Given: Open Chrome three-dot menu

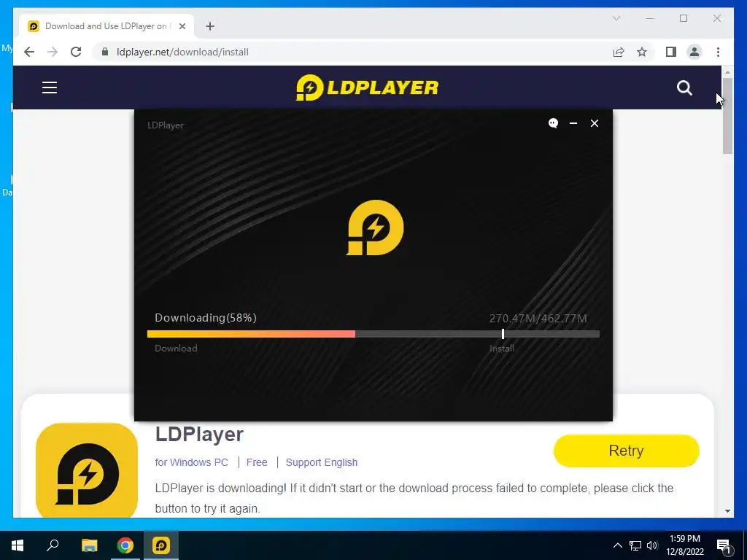Looking at the screenshot, I should tap(718, 52).
